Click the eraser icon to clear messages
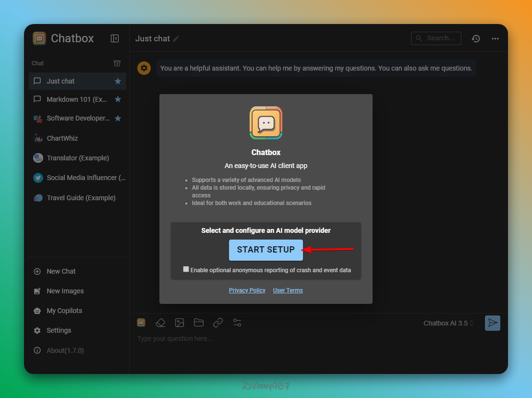This screenshot has height=398, width=532. [x=160, y=323]
